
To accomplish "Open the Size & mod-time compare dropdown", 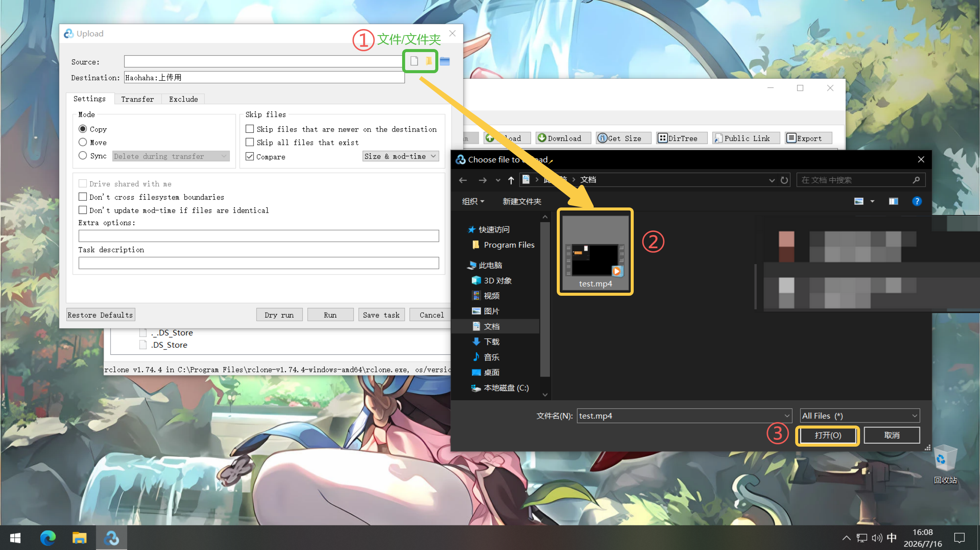I will pyautogui.click(x=400, y=156).
